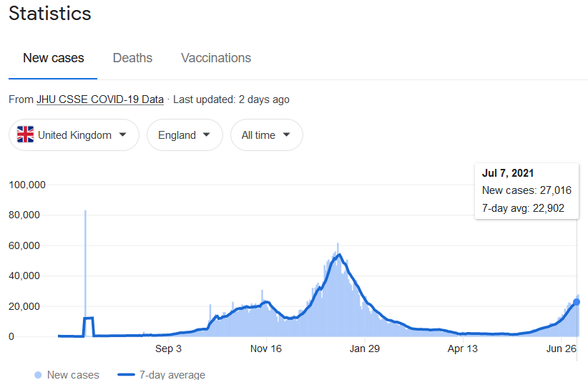This screenshot has width=588, height=380.
Task: Switch to the Deaths tab
Action: point(132,58)
